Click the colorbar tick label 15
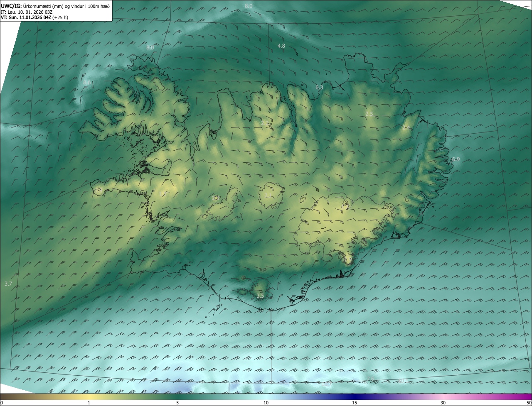Image resolution: width=532 pixels, height=406 pixels. [355, 403]
